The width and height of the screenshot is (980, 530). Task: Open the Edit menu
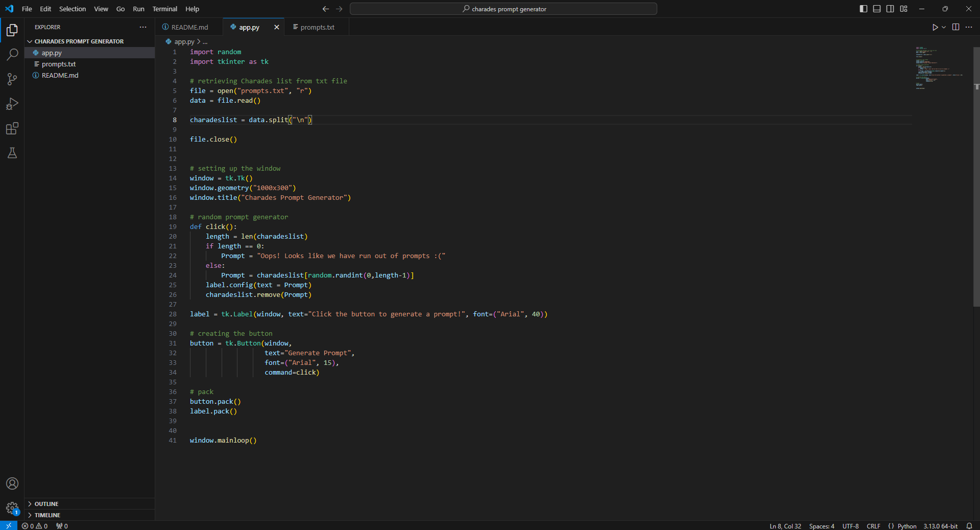tap(45, 9)
